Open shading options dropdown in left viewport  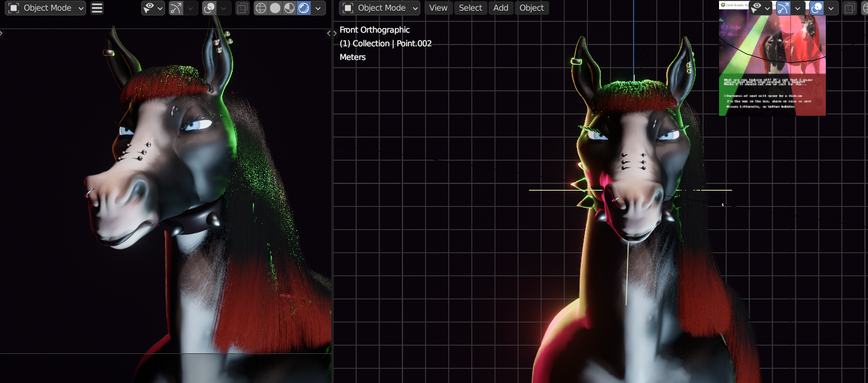coord(318,8)
